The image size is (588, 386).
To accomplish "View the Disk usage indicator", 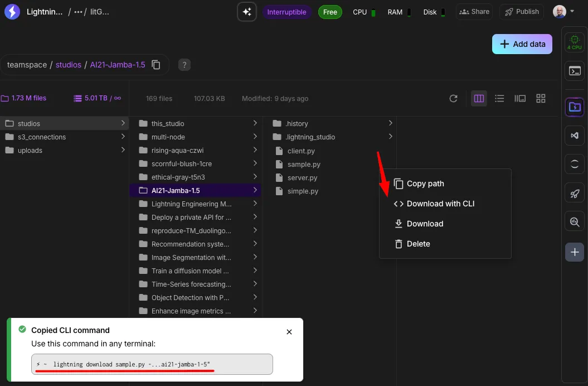I will [x=434, y=12].
